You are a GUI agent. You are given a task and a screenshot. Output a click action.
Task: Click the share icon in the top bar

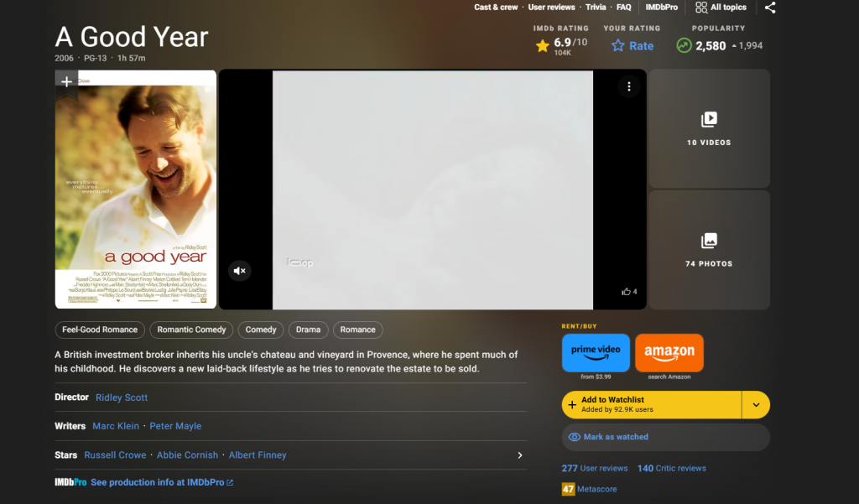pos(770,7)
